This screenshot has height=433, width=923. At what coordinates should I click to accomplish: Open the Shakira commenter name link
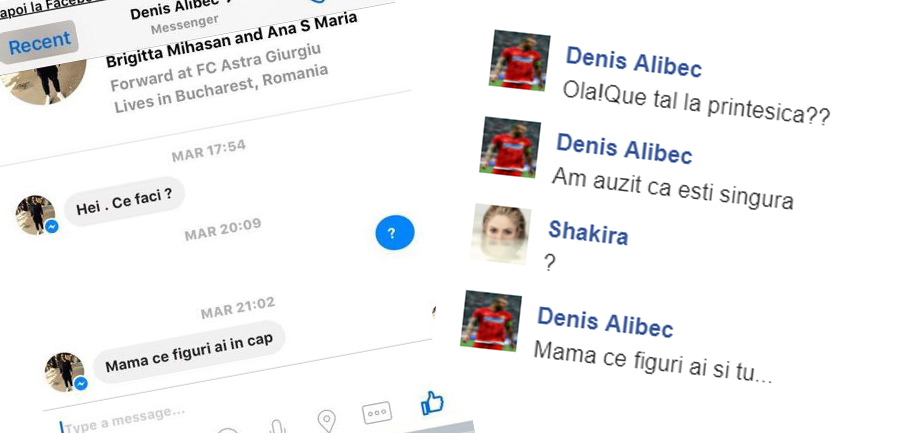click(588, 232)
